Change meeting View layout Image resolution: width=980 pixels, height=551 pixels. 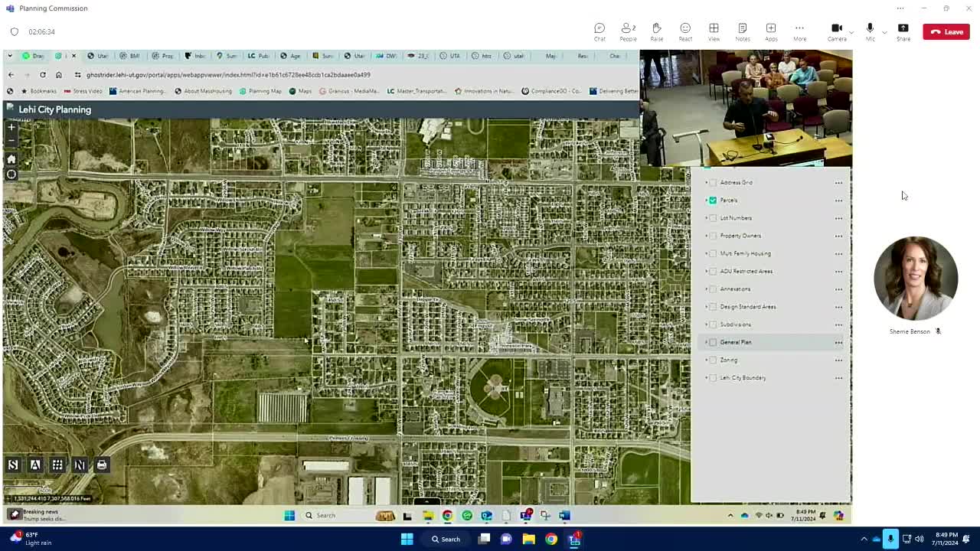click(714, 31)
